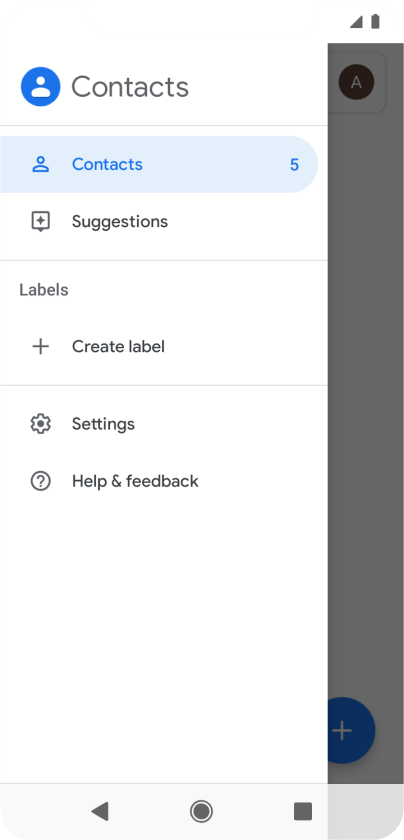Image resolution: width=404 pixels, height=840 pixels.
Task: Choose Create label in the drawer
Action: click(x=164, y=347)
